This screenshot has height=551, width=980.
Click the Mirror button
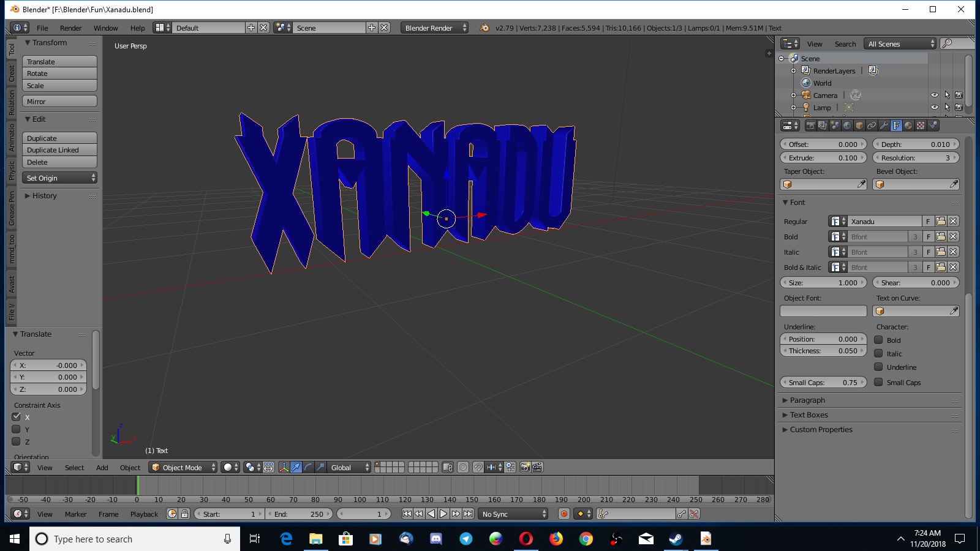click(59, 101)
